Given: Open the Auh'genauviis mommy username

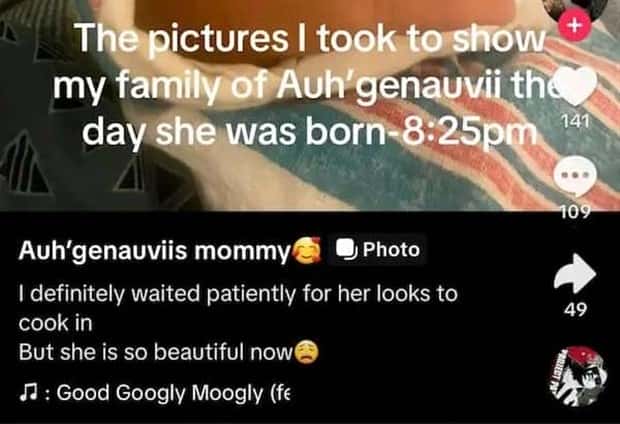Looking at the screenshot, I should [154, 251].
